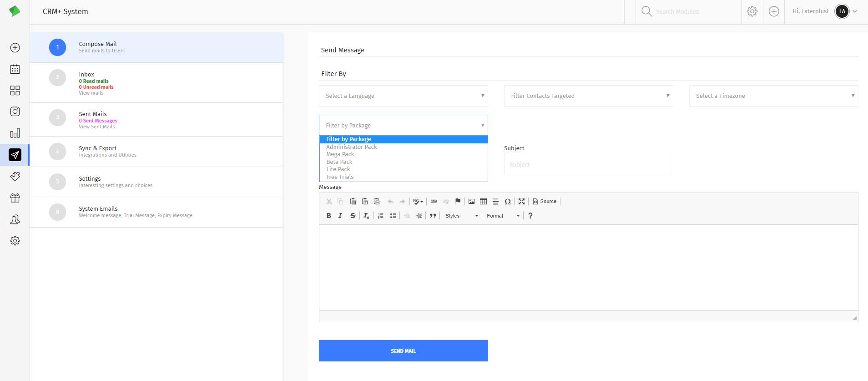This screenshot has width=868, height=381.
Task: Click the bar chart analytics sidebar icon
Action: (15, 133)
